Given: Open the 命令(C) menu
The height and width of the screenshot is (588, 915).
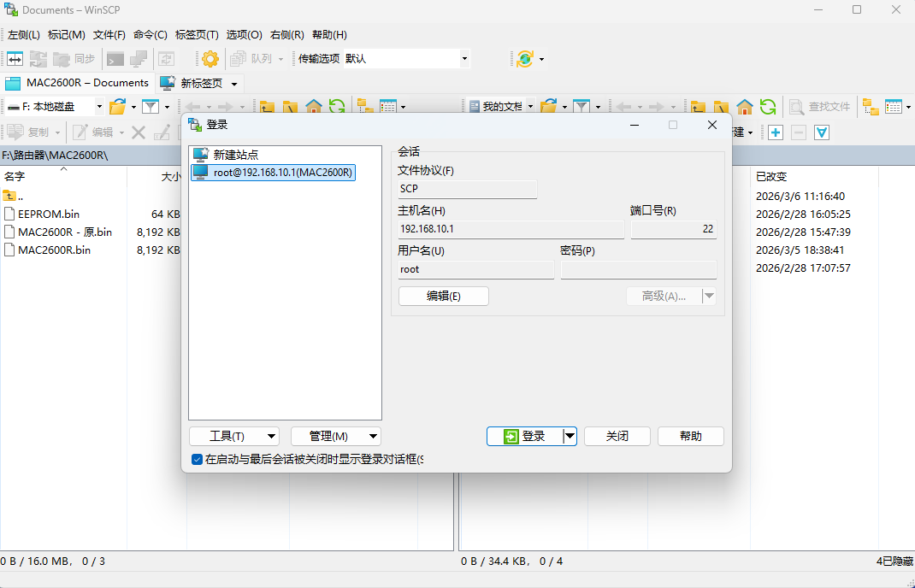Looking at the screenshot, I should (x=151, y=34).
